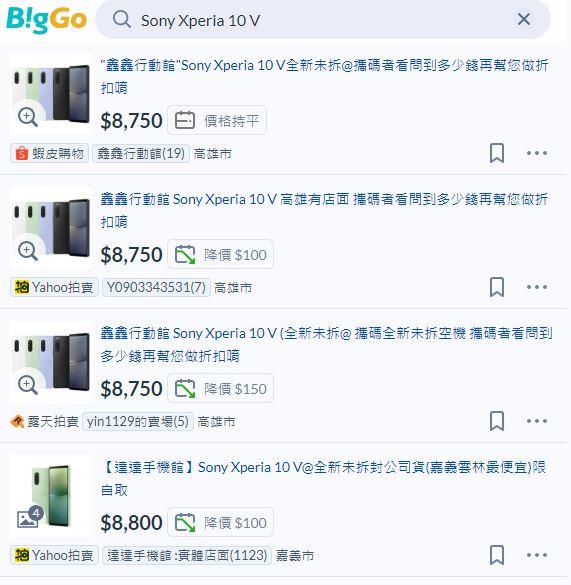Open the 【達達手機館】Sony Xperia 10 V listing title
The image size is (571, 585).
click(x=324, y=478)
